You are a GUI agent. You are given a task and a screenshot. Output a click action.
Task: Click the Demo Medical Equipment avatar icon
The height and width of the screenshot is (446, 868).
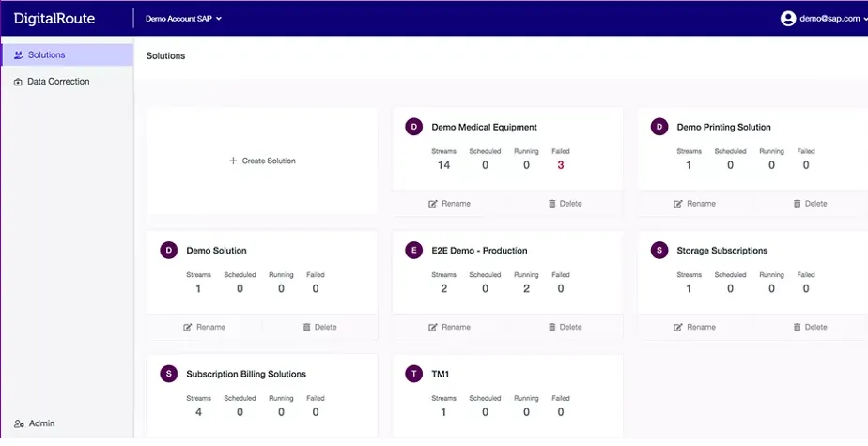[413, 127]
